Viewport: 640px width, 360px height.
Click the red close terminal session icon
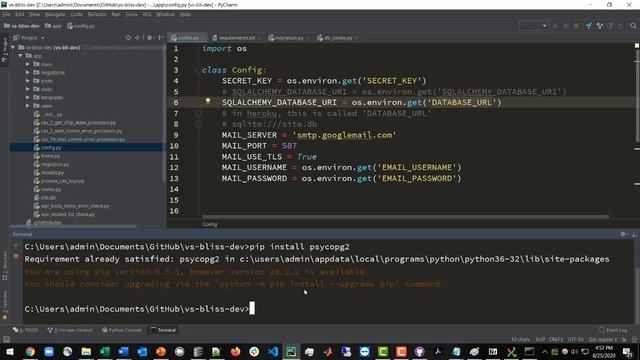(x=16, y=256)
